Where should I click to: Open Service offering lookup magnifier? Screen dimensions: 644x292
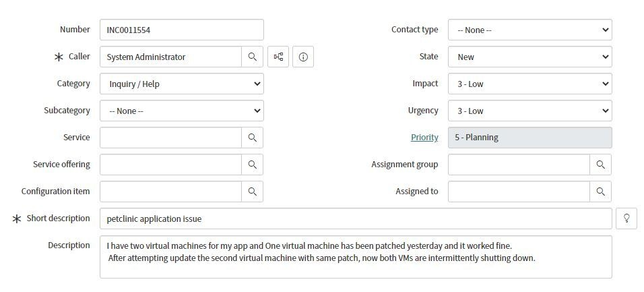252,165
